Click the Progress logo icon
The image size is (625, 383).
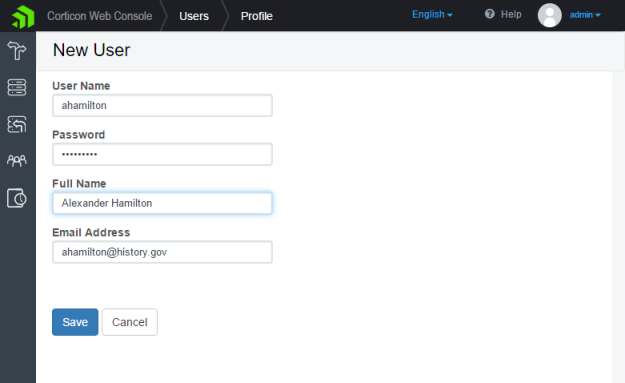pyautogui.click(x=23, y=16)
